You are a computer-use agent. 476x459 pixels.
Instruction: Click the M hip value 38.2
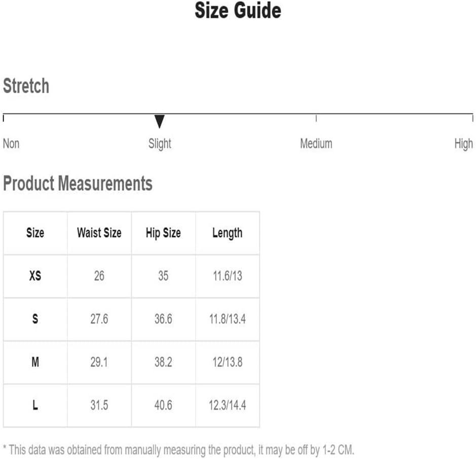point(163,362)
